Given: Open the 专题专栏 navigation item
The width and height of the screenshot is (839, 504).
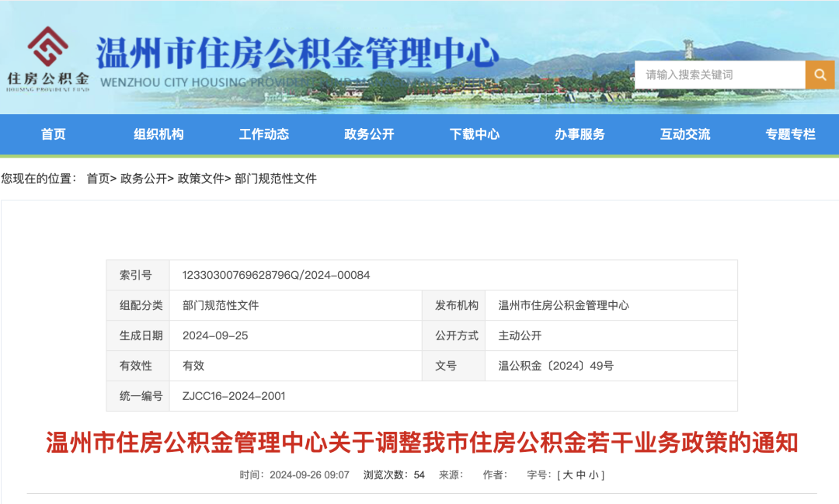Looking at the screenshot, I should click(x=790, y=134).
